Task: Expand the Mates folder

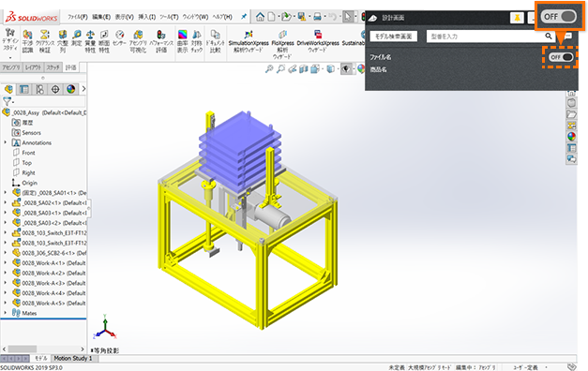Action: point(6,313)
